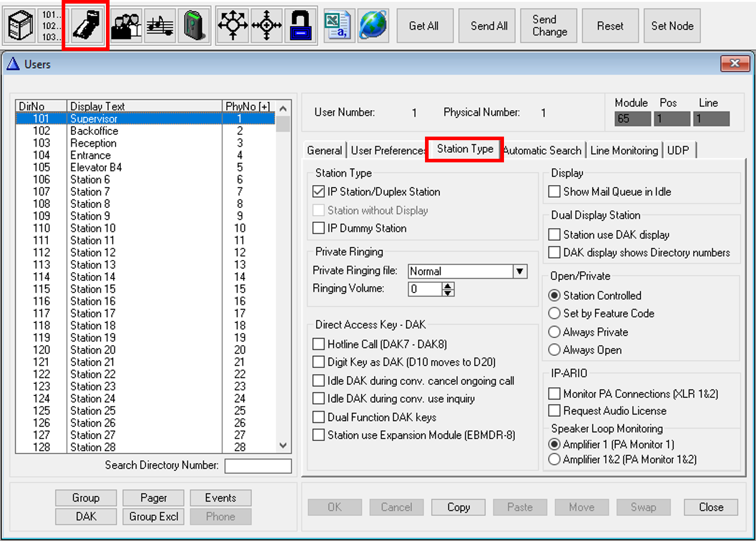Open the exchange/server cabinet icon
Viewport: 756px width, 541px height.
(x=20, y=26)
